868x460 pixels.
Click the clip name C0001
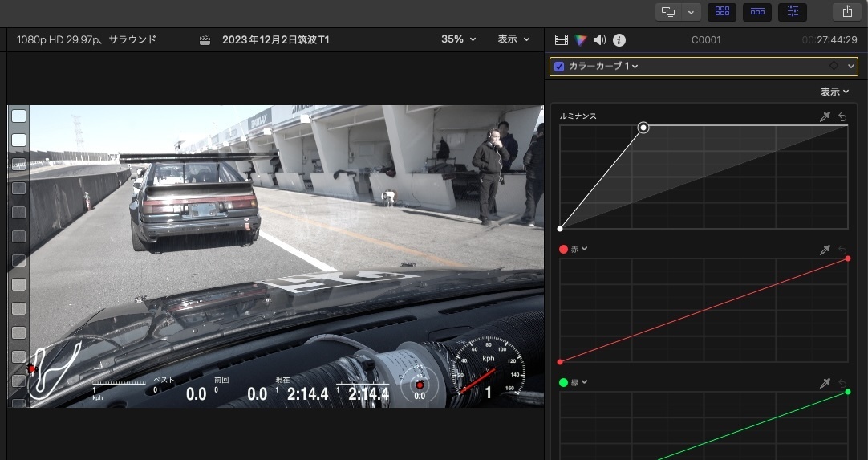pos(706,40)
